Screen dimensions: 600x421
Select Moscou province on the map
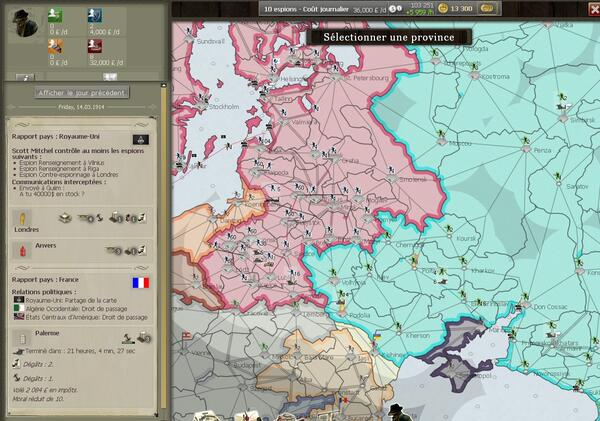[441, 142]
